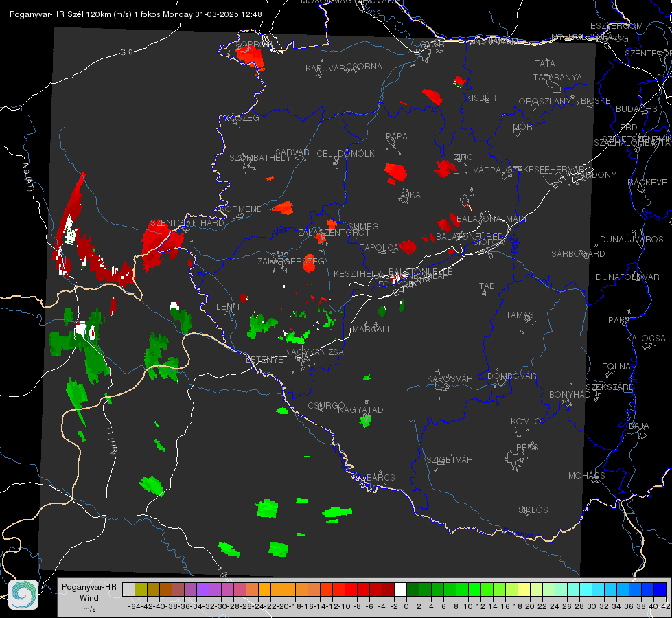
Task: Click the red wind echo over Sopron
Action: (251, 56)
